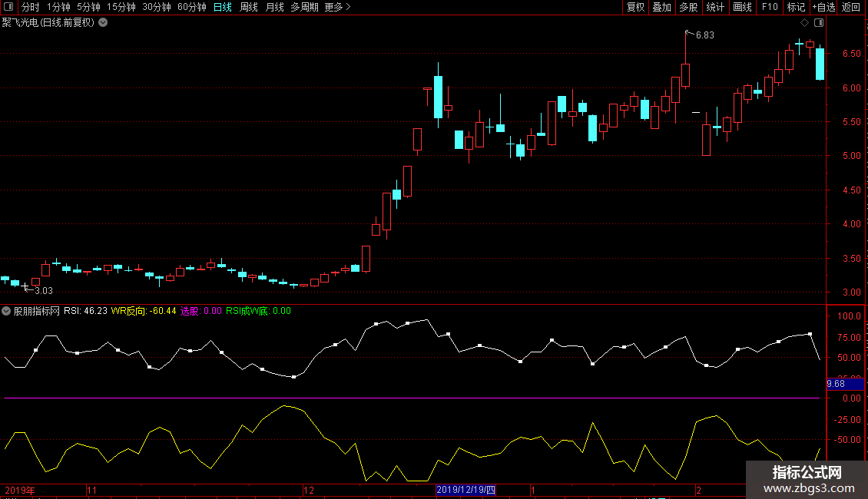The height and width of the screenshot is (499, 868).
Task: Click the 2019/12/19/四 date marker
Action: [x=465, y=490]
